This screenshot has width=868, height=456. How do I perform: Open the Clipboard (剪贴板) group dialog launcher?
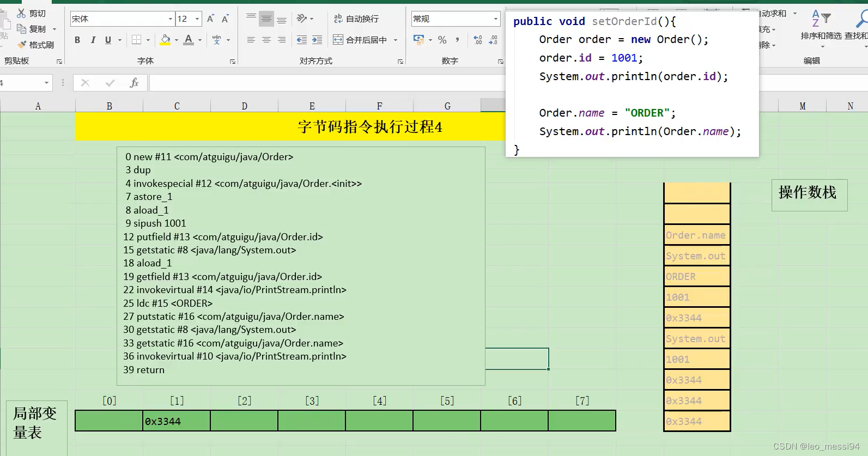[59, 62]
